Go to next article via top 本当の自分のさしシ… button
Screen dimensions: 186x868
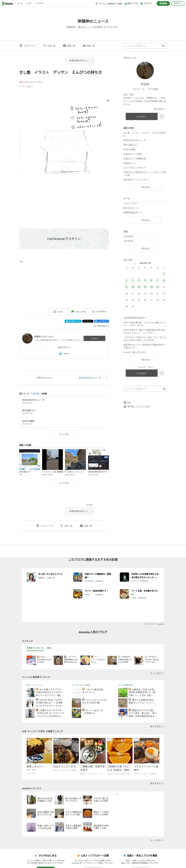point(80,61)
